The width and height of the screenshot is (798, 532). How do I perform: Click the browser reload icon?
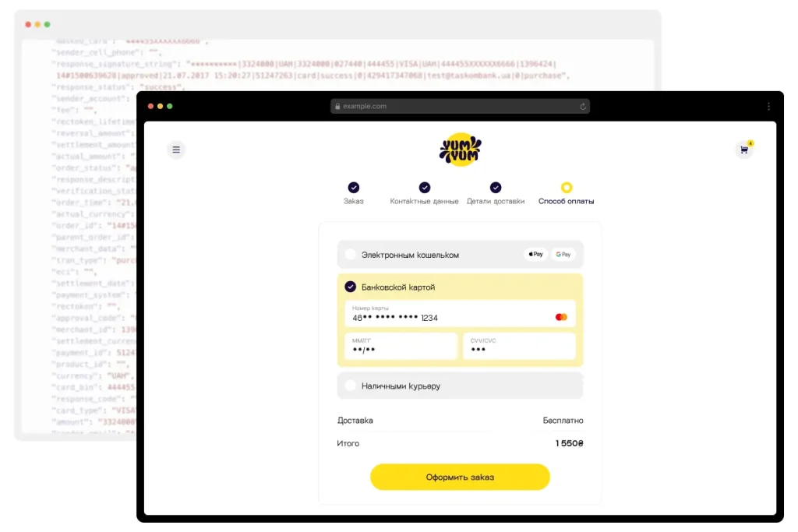pyautogui.click(x=583, y=106)
